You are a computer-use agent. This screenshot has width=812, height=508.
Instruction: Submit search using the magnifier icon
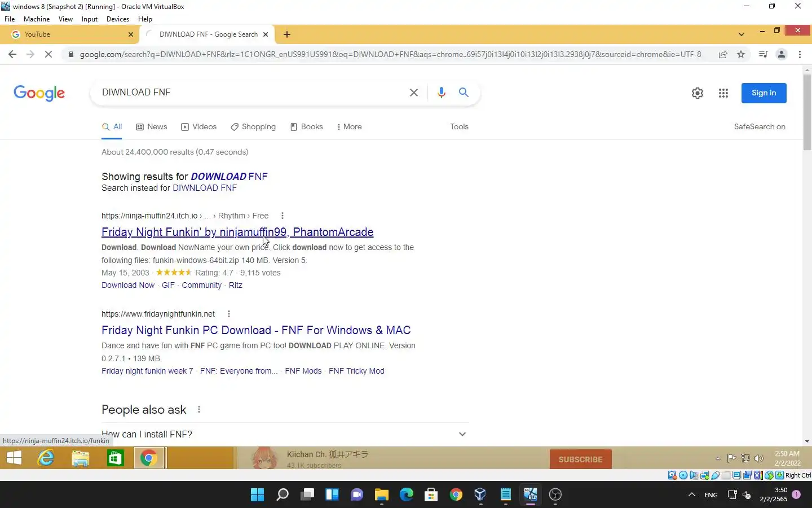pyautogui.click(x=464, y=93)
